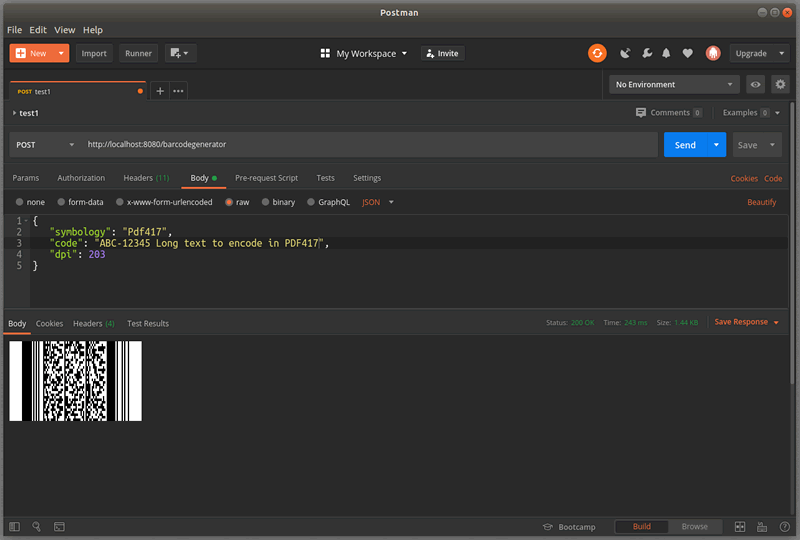
Task: Click the orange sync icon
Action: pyautogui.click(x=597, y=53)
